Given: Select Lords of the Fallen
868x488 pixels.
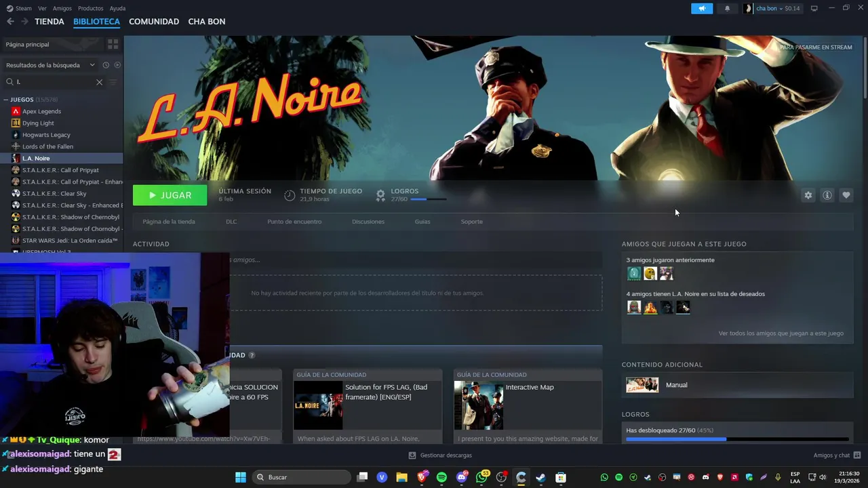Looking at the screenshot, I should point(47,146).
